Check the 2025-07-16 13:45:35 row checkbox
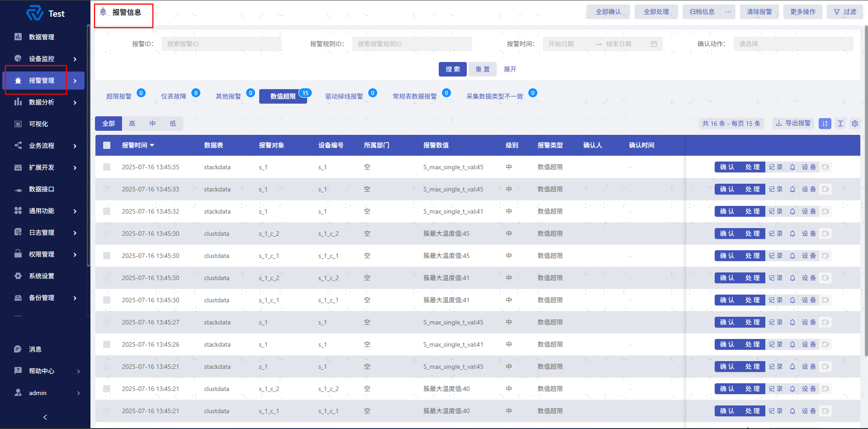Screen dimensions: 868x429 coord(107,167)
